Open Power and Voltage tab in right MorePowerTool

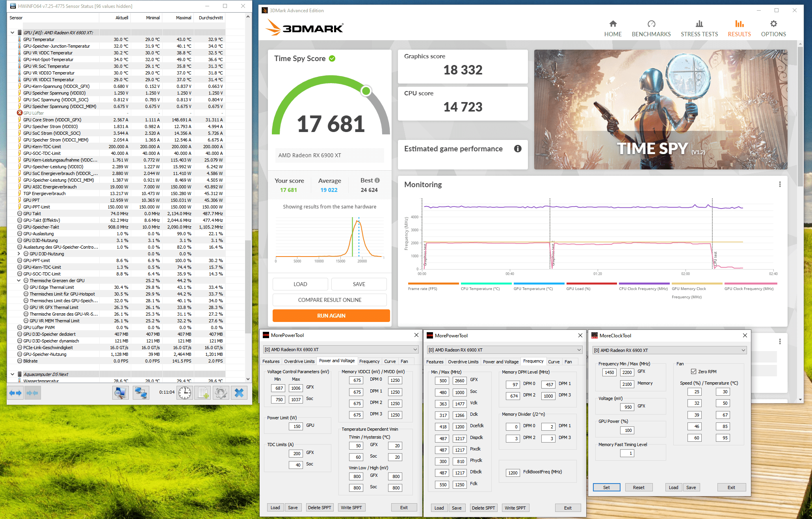[501, 362]
